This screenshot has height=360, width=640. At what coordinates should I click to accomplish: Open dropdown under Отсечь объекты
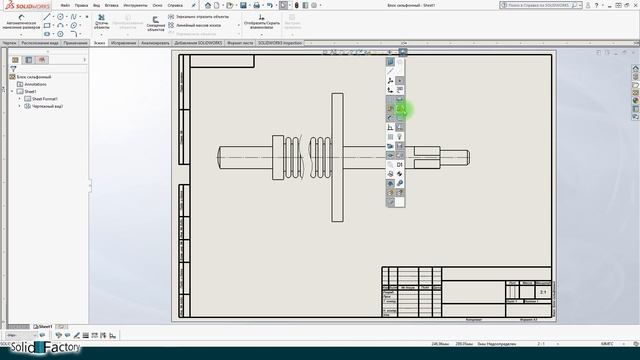pyautogui.click(x=101, y=35)
